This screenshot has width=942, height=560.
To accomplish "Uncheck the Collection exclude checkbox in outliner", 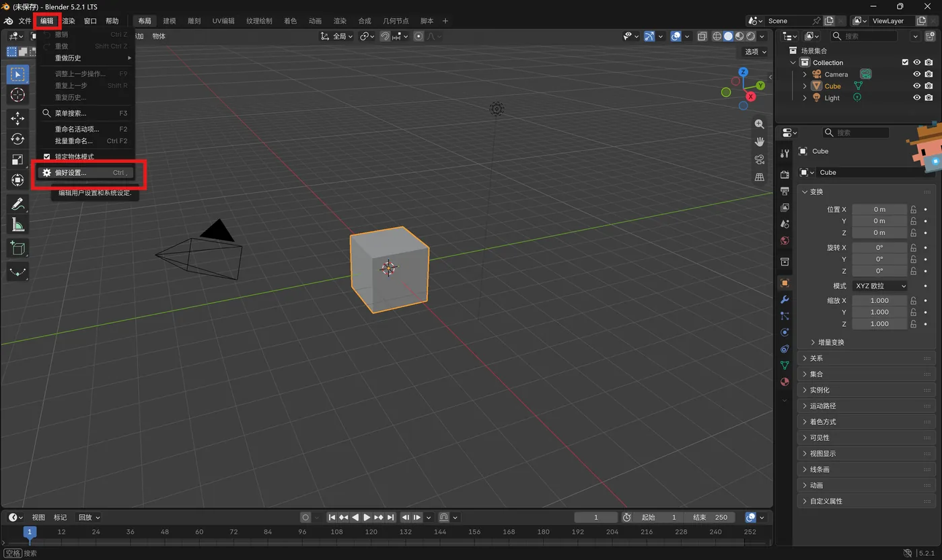I will point(905,63).
